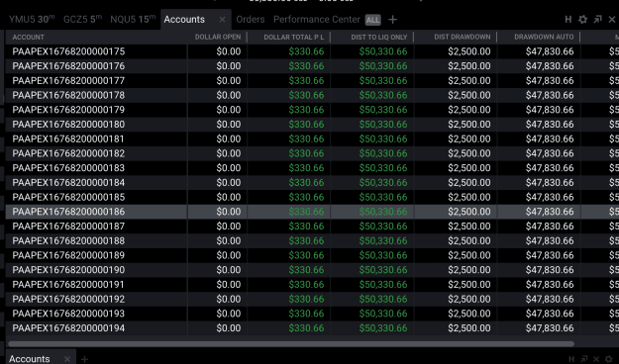Image resolution: width=619 pixels, height=364 pixels.
Task: Select account PAAPEX1676820000177
Action: point(68,80)
